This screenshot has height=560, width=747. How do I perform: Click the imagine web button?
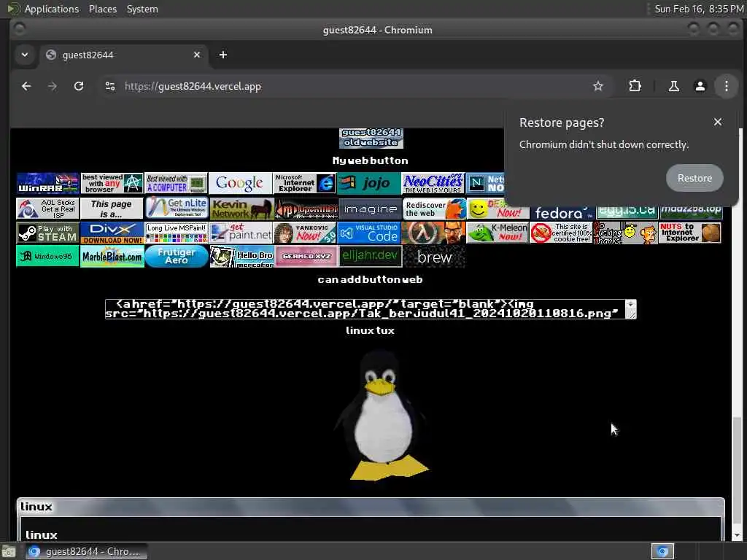point(369,209)
